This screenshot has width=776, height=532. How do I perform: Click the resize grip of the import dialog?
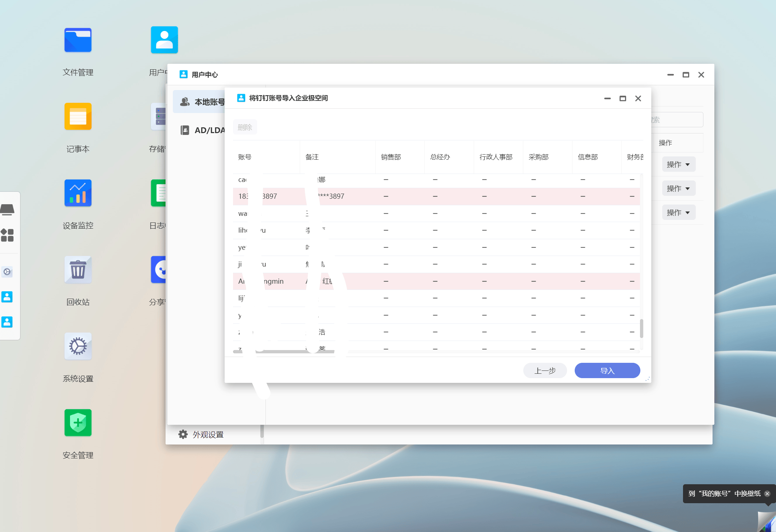[648, 379]
